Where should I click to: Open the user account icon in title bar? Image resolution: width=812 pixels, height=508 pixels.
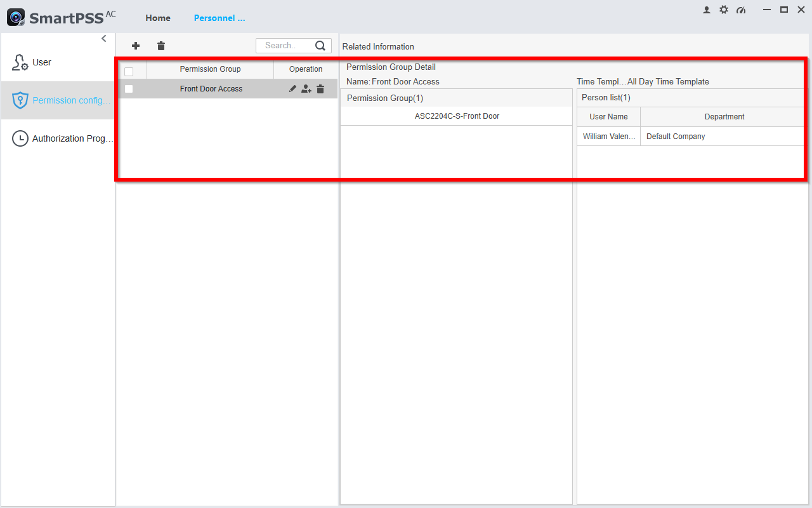click(x=707, y=10)
